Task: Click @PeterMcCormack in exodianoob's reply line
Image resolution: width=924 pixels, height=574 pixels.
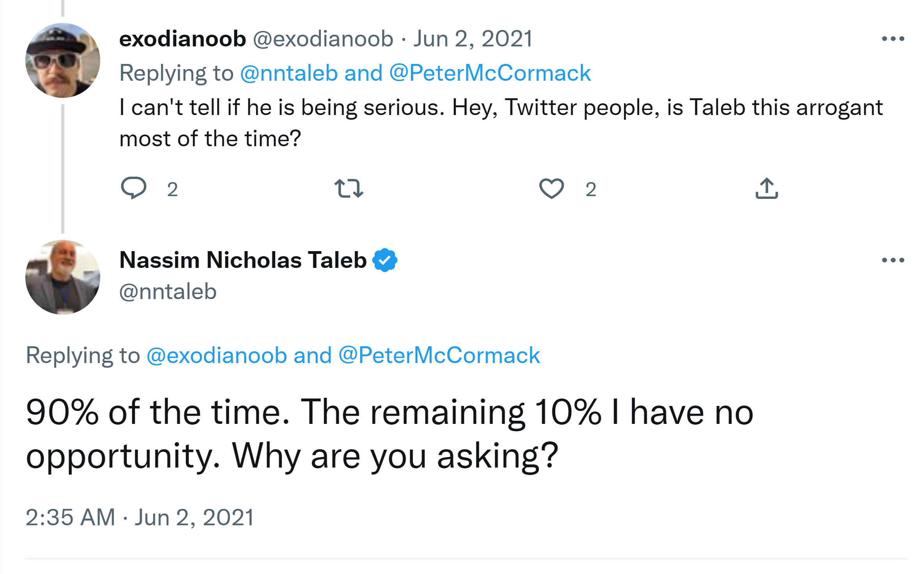Action: 490,73
